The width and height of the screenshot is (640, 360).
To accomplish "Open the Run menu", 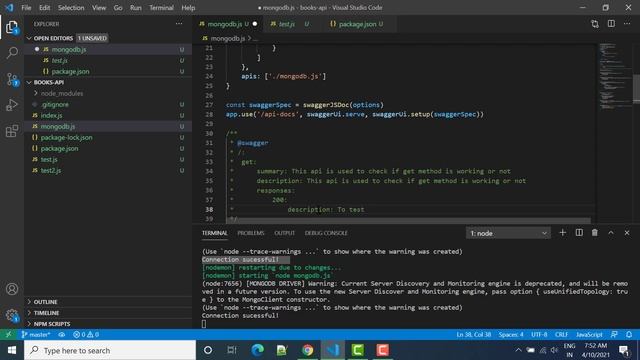I will click(136, 8).
